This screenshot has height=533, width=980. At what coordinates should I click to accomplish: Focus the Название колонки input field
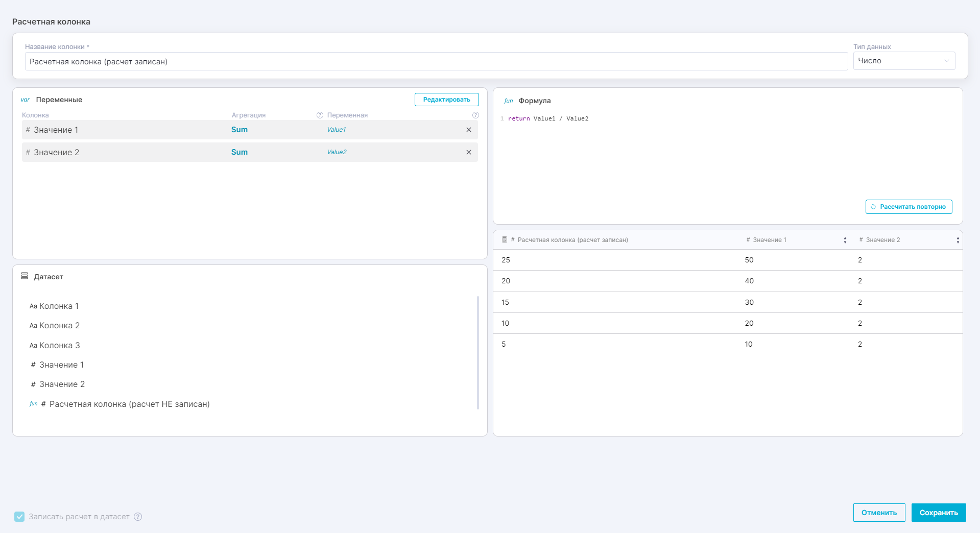click(436, 62)
